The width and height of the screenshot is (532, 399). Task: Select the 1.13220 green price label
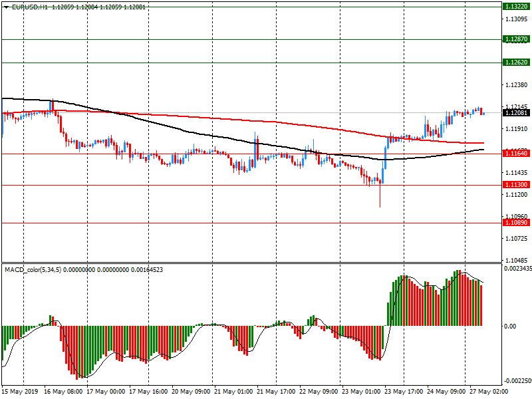pyautogui.click(x=516, y=6)
